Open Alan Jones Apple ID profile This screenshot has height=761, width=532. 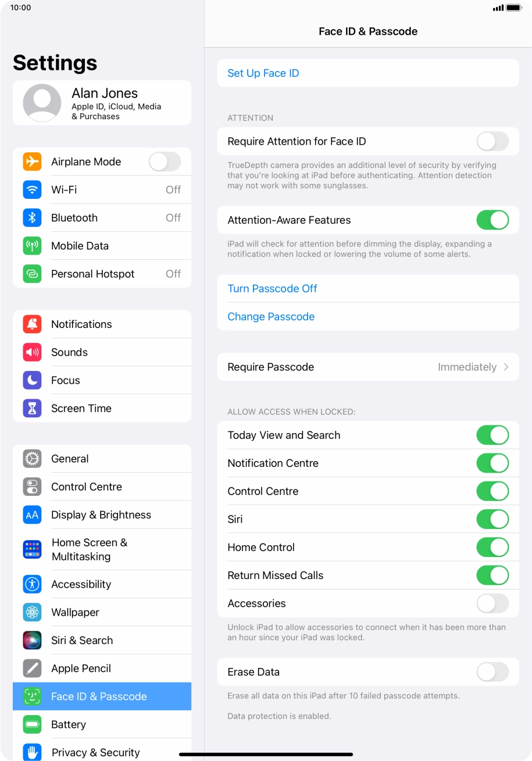pos(102,103)
